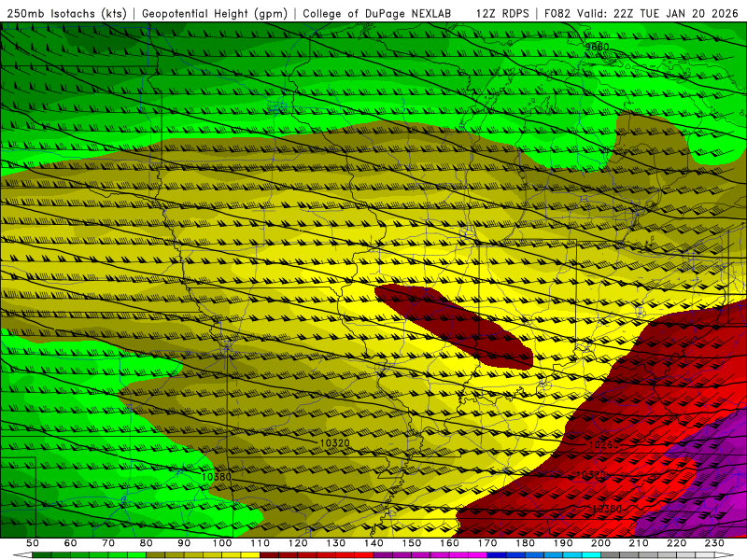
Task: Click the colorbar value 190
Action: pyautogui.click(x=563, y=543)
